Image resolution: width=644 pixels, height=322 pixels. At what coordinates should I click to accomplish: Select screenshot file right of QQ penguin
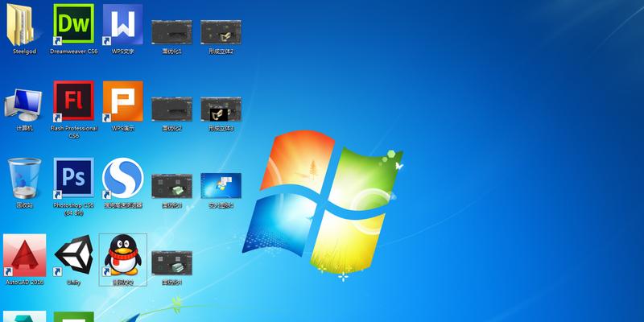[x=171, y=263]
